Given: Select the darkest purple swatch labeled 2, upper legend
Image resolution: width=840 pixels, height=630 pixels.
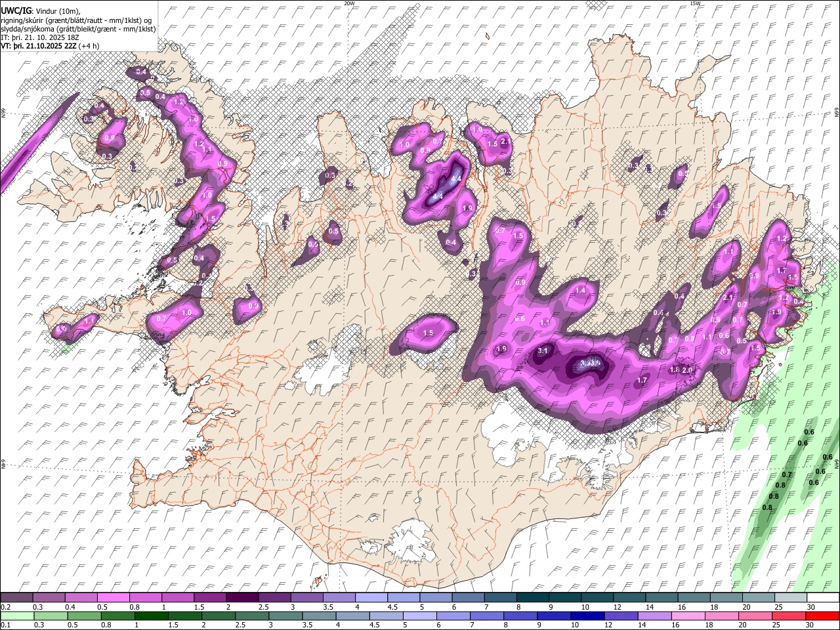Looking at the screenshot, I should [242, 598].
